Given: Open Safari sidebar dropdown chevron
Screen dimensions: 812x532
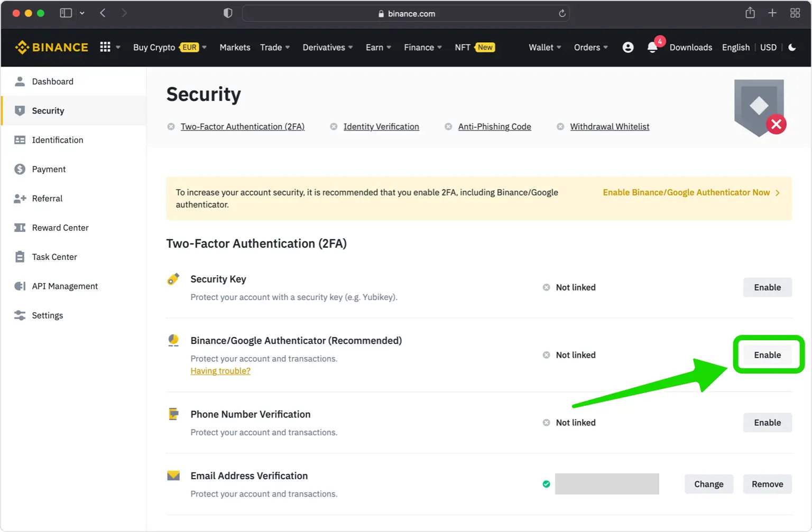Looking at the screenshot, I should 82,13.
